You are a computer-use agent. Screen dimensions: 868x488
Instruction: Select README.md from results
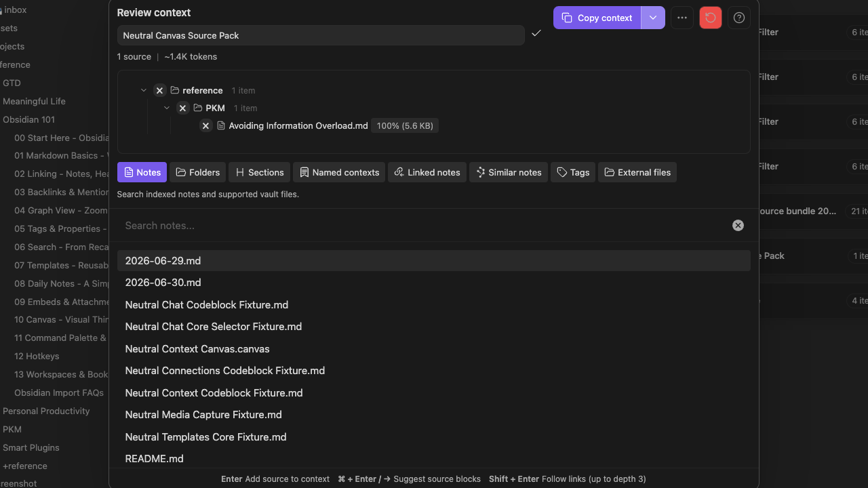click(434, 459)
